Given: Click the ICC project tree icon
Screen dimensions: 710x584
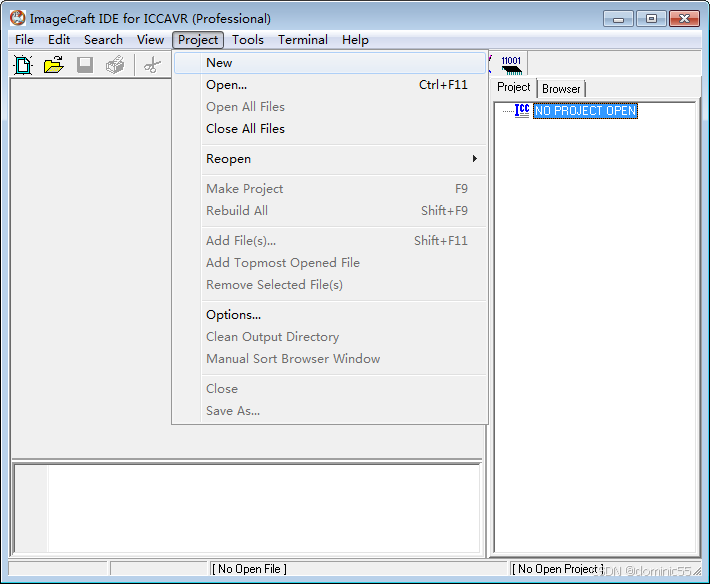Looking at the screenshot, I should click(x=522, y=110).
